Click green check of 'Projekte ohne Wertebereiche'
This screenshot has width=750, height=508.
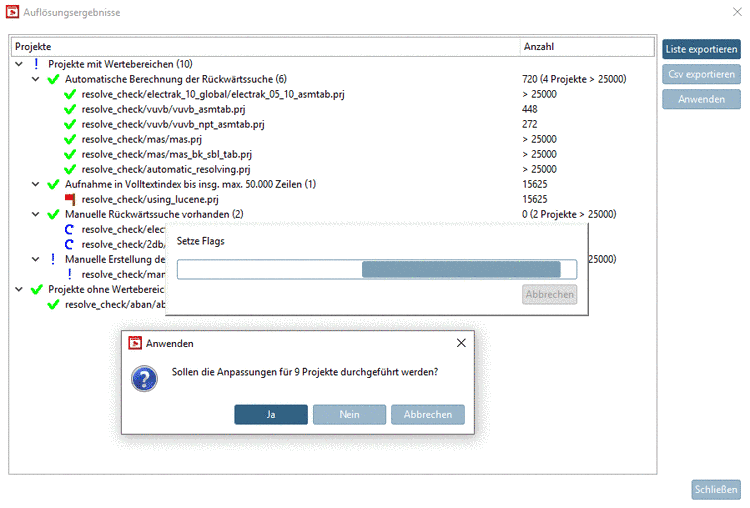[x=36, y=289]
